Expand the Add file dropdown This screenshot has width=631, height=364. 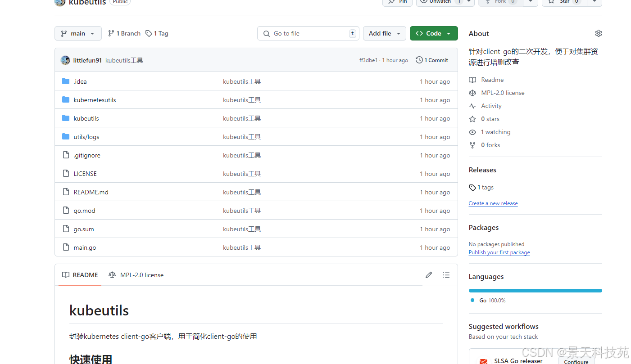385,33
